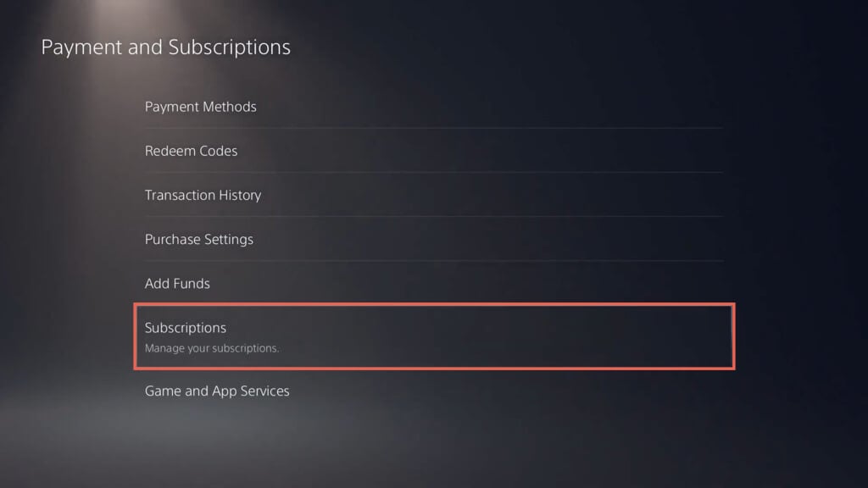Viewport: 868px width, 488px height.
Task: Change checkout options in Purchase Settings
Action: click(x=199, y=239)
